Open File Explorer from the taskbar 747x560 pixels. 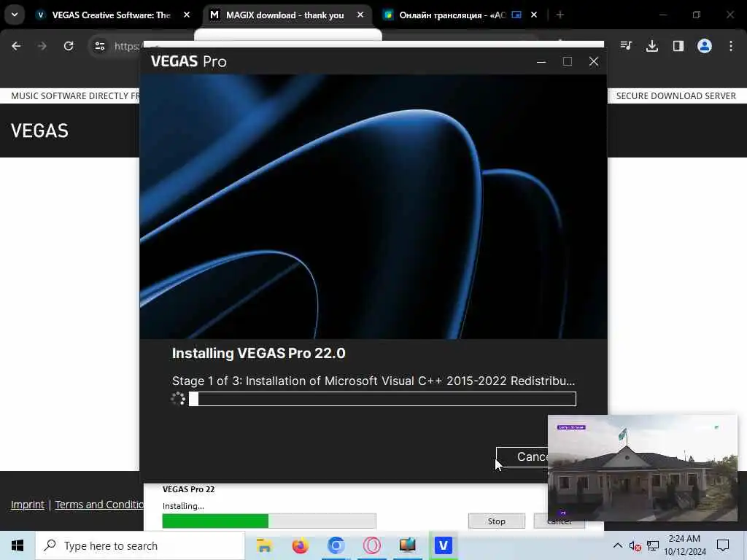coord(264,545)
